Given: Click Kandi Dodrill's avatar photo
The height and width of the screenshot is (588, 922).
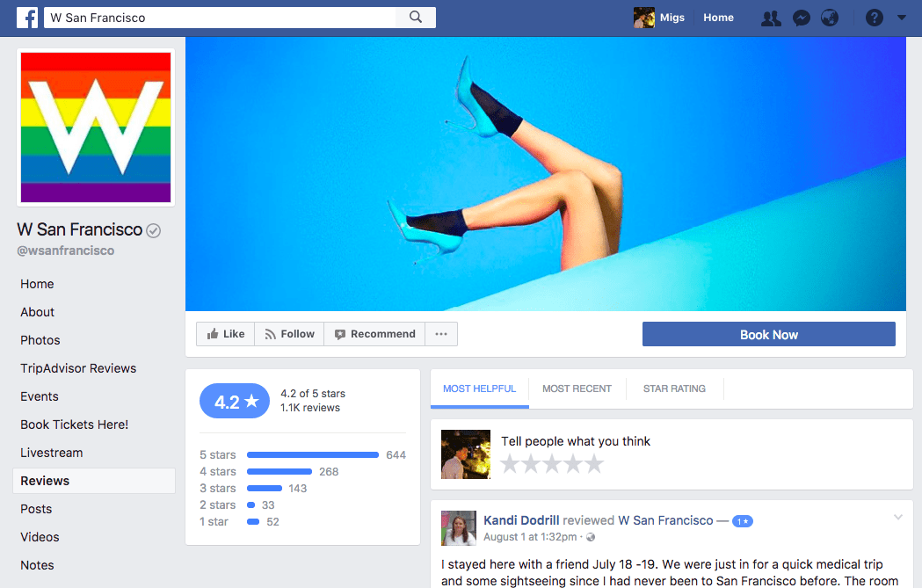Looking at the screenshot, I should 459,528.
